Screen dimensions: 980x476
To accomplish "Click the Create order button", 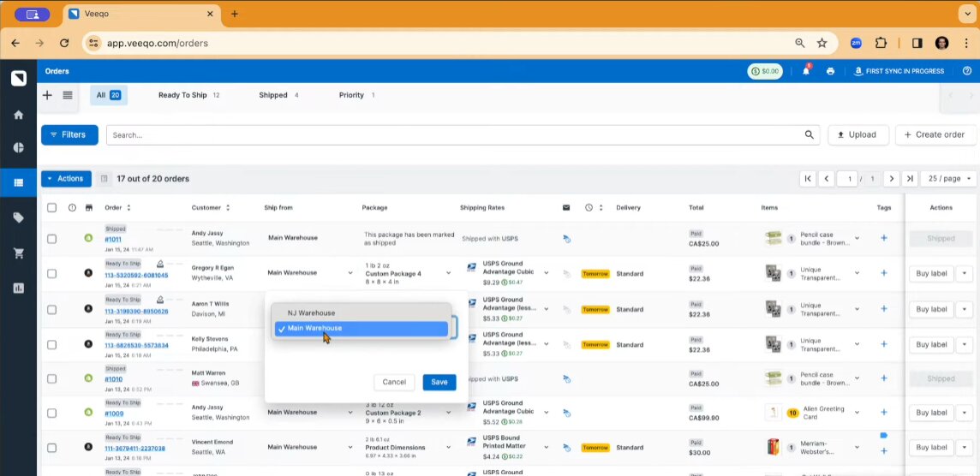I will pyautogui.click(x=935, y=135).
